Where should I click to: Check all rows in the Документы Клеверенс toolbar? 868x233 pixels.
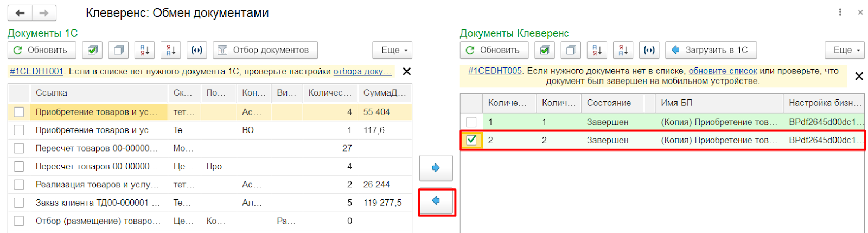(x=545, y=50)
